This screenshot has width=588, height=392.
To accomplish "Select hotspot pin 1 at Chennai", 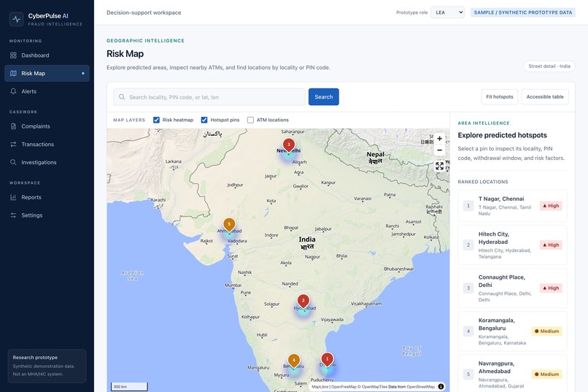I will (x=327, y=360).
